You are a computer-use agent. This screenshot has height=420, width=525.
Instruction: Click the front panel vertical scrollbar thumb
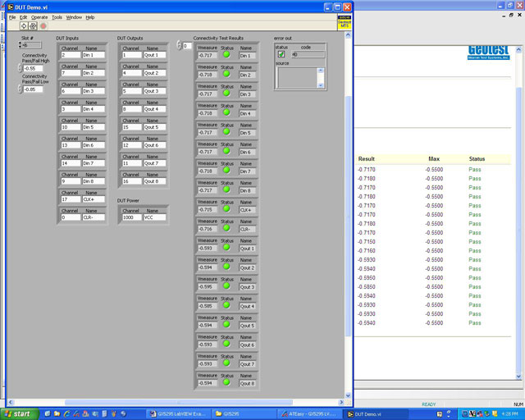[348, 216]
